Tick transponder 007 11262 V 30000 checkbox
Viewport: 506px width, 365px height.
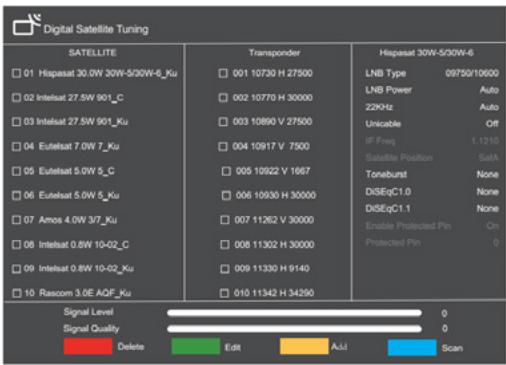[x=225, y=220]
